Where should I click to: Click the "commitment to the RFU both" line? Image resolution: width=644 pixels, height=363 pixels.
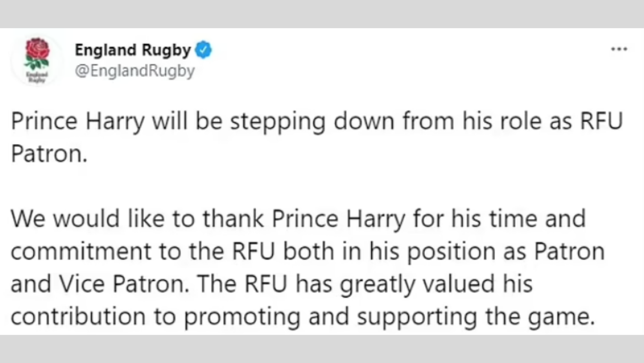click(307, 251)
